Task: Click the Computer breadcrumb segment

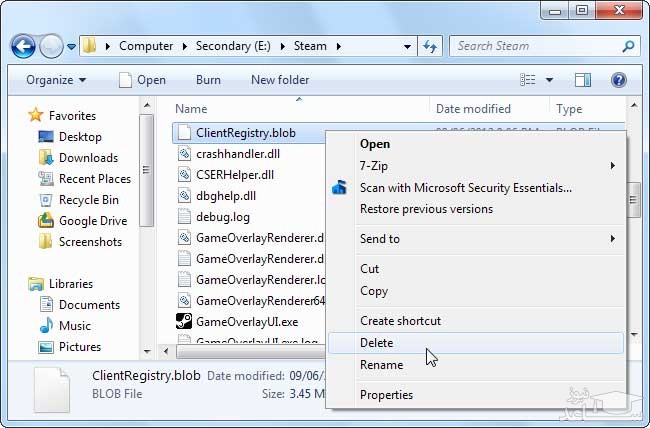Action: click(146, 46)
